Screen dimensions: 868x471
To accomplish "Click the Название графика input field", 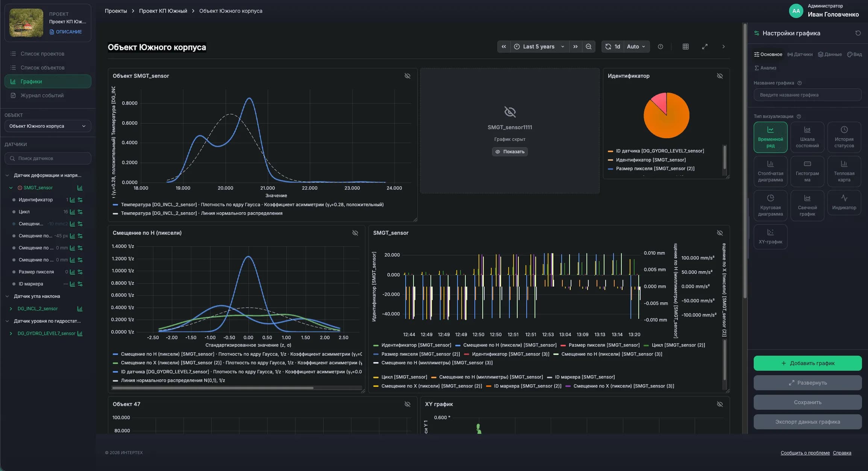I will (x=807, y=95).
